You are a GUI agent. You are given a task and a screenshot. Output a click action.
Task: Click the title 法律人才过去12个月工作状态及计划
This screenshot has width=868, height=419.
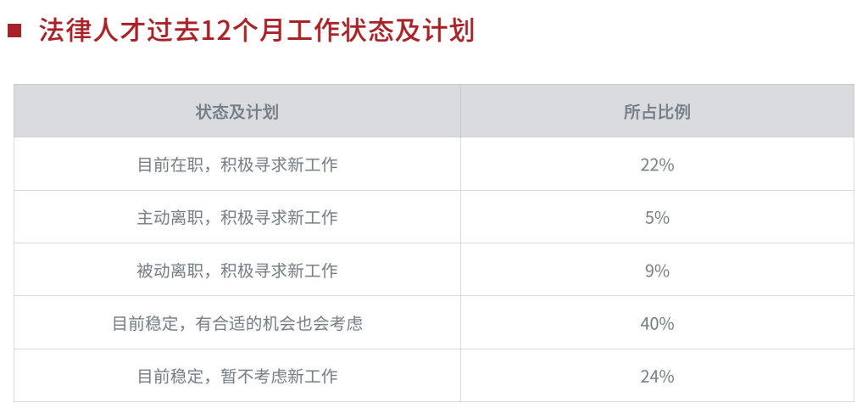tap(258, 31)
